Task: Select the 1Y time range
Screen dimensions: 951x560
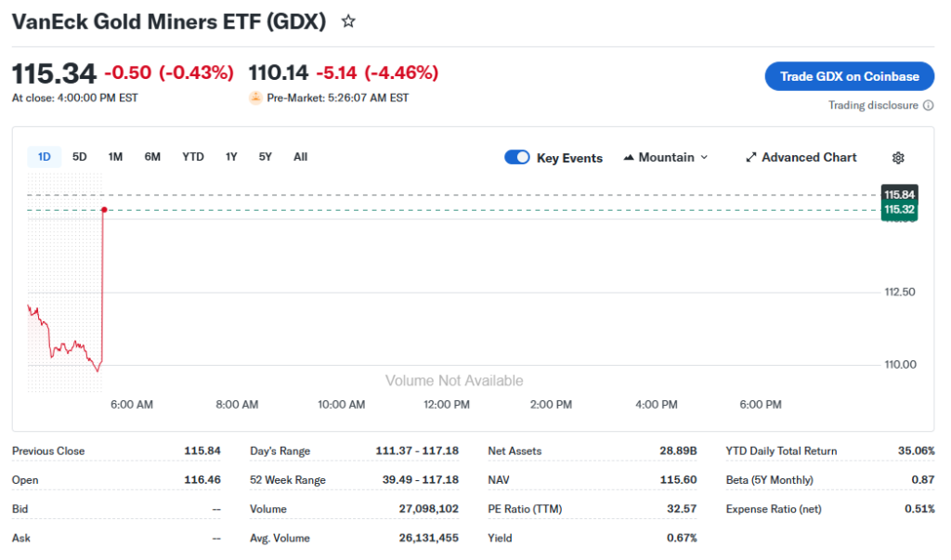Action: tap(231, 157)
